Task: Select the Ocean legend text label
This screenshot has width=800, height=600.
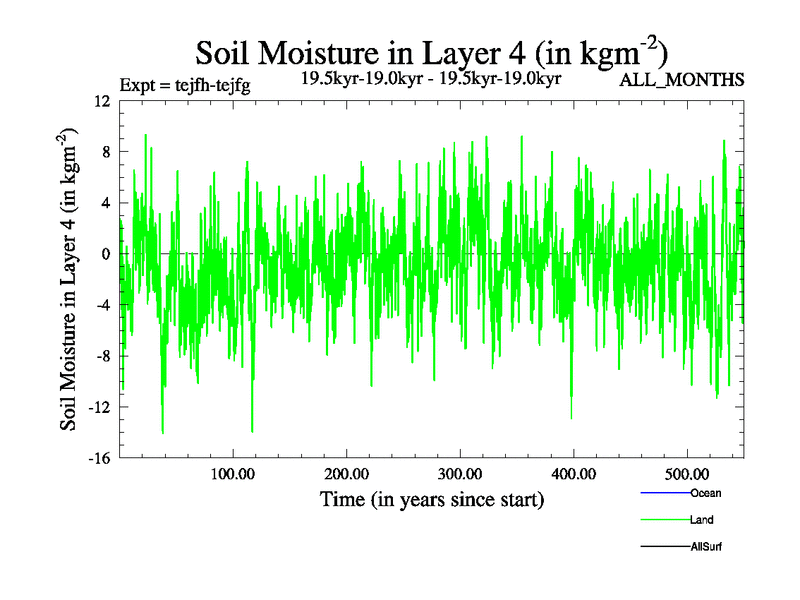Action: [705, 493]
